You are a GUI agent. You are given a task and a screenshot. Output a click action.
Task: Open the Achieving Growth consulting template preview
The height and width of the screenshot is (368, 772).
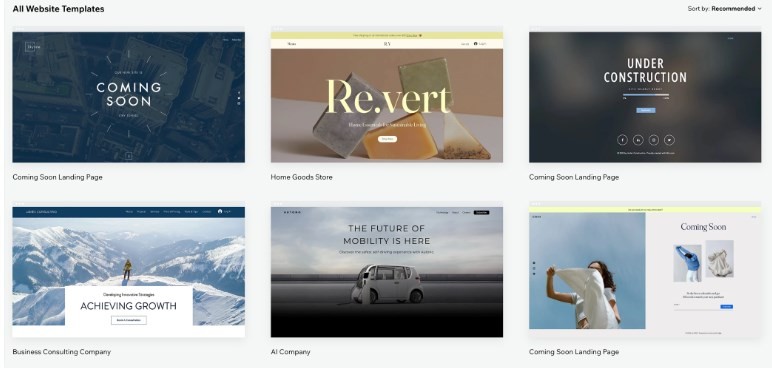tap(129, 272)
